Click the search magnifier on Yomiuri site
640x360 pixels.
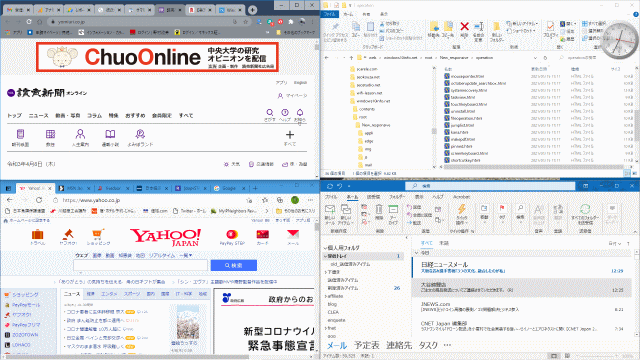269,112
